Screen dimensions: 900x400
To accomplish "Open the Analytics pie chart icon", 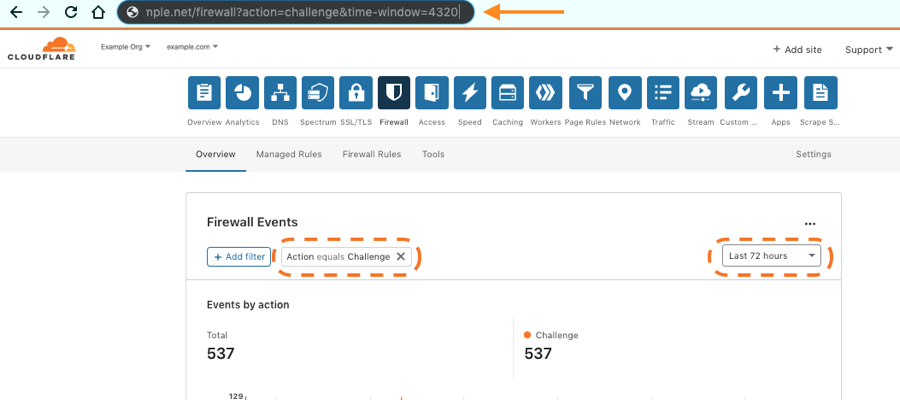I will (242, 92).
